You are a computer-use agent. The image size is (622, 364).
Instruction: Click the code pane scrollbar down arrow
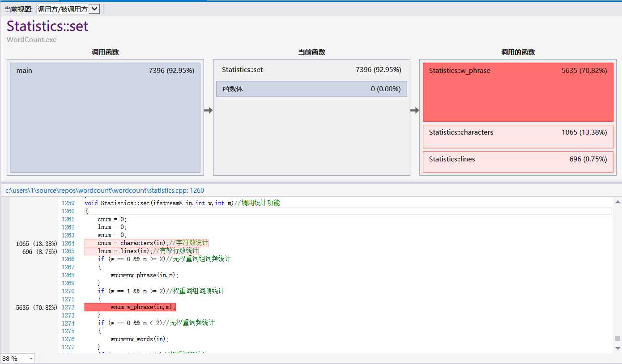(618, 348)
